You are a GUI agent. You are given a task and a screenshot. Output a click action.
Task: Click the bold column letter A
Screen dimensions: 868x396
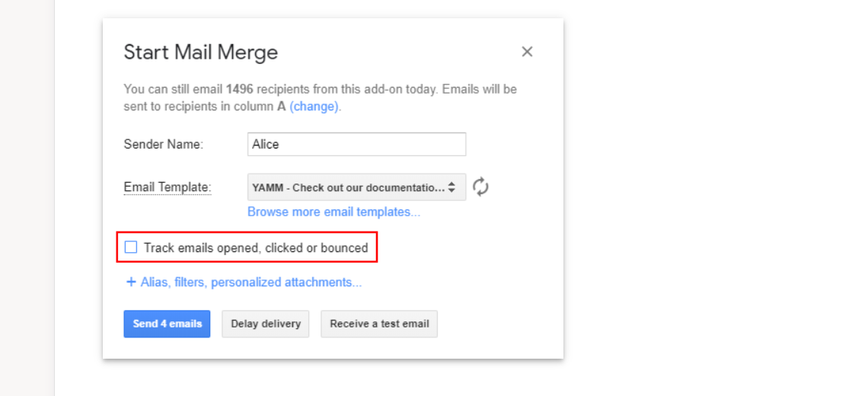[281, 107]
